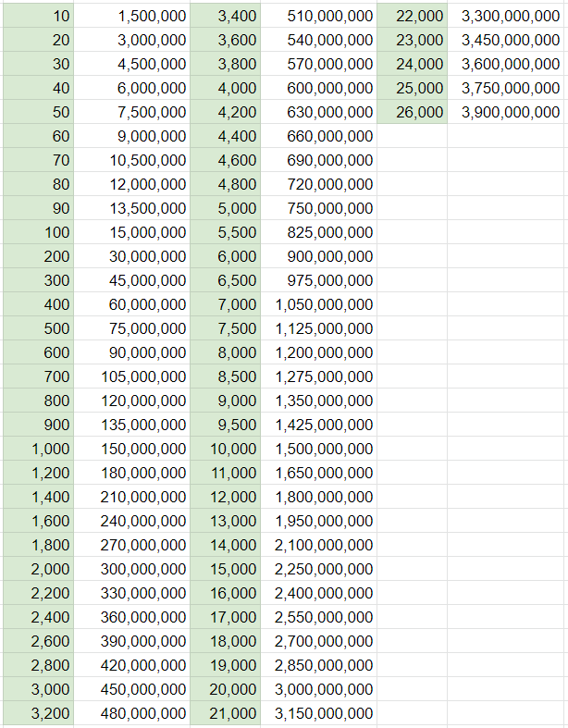Click the cell 210,000,000
The image size is (568, 728).
coord(132,497)
